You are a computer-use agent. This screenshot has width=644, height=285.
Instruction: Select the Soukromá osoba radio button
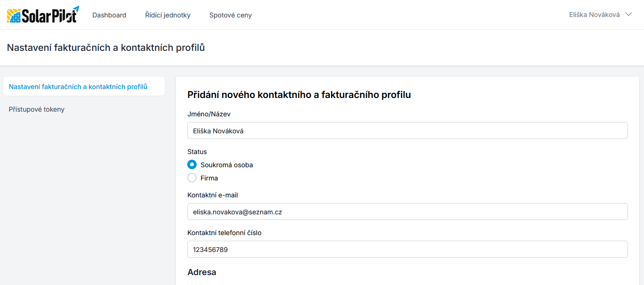(x=192, y=165)
